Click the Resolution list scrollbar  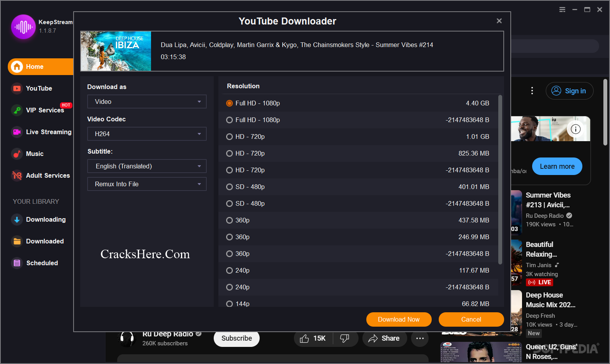pos(500,180)
